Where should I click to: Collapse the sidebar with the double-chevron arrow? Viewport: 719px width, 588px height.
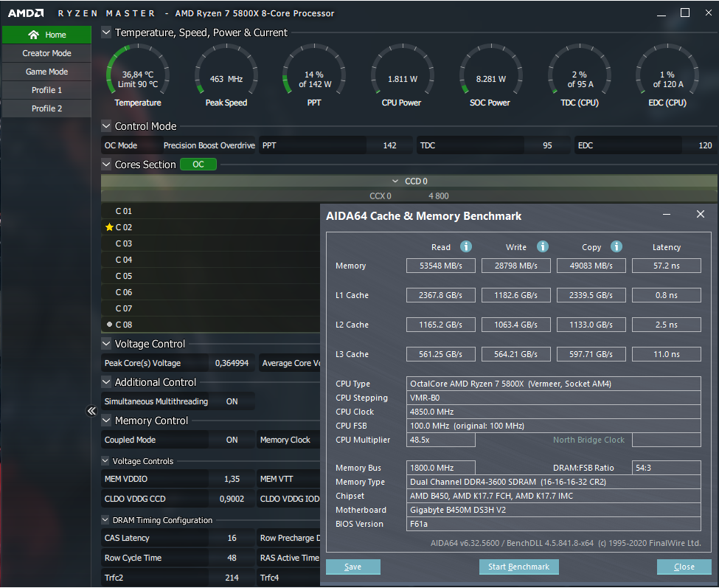pyautogui.click(x=91, y=410)
